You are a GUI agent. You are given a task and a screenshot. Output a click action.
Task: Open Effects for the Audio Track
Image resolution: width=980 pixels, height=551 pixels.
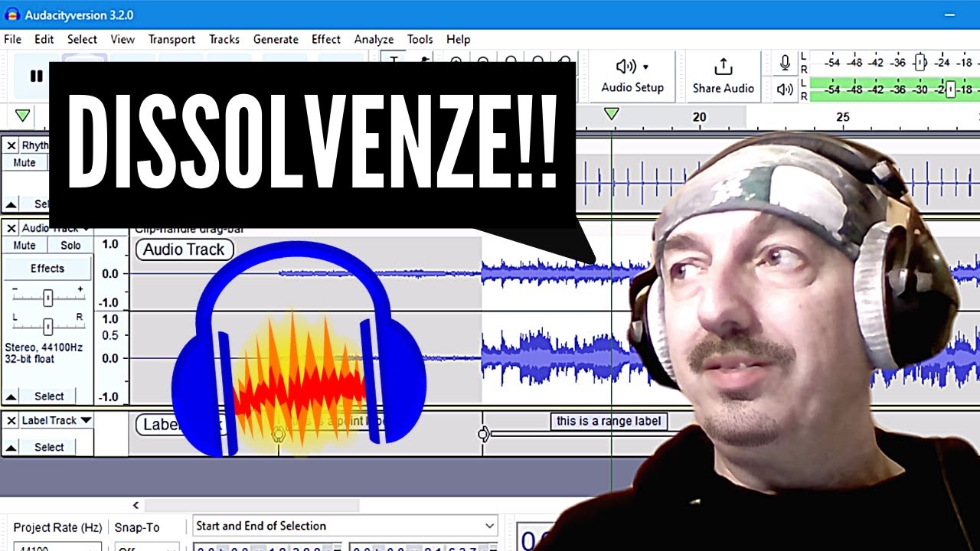pyautogui.click(x=47, y=269)
